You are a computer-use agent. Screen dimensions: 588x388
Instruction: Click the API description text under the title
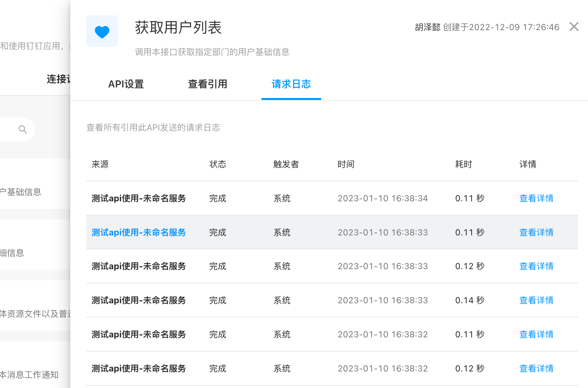tap(211, 52)
